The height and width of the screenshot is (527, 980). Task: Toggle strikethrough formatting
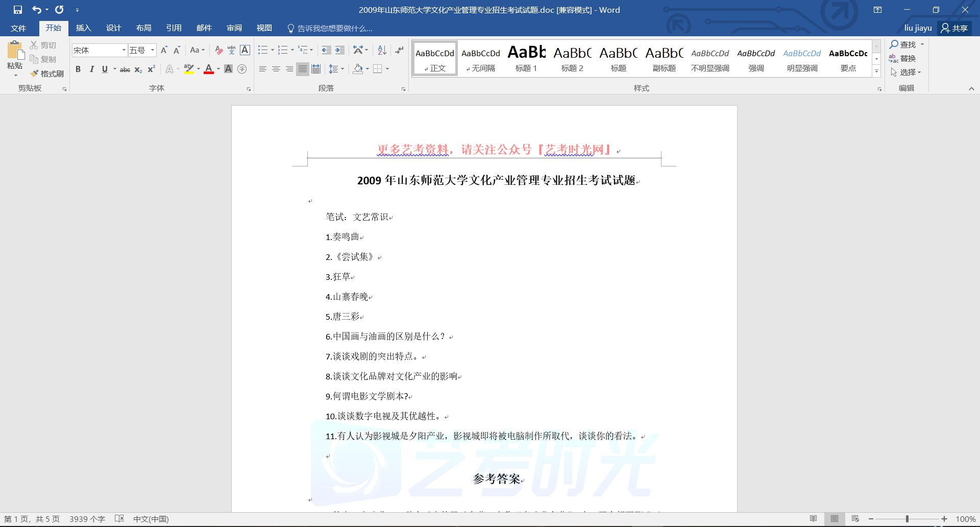point(125,69)
